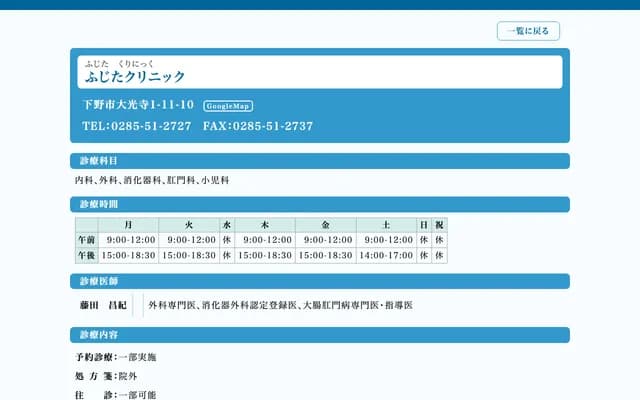Click the 土 column header
The image size is (640, 400).
click(x=386, y=225)
